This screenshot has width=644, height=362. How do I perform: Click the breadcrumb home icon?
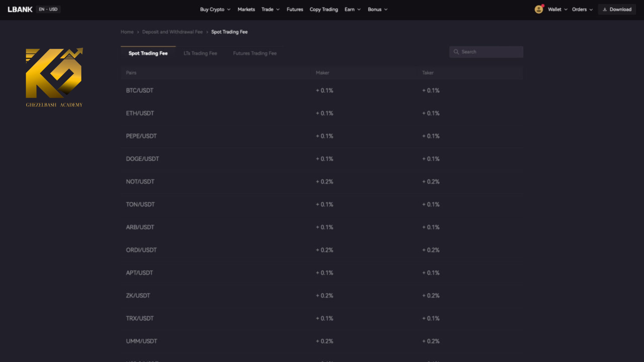[x=127, y=32]
